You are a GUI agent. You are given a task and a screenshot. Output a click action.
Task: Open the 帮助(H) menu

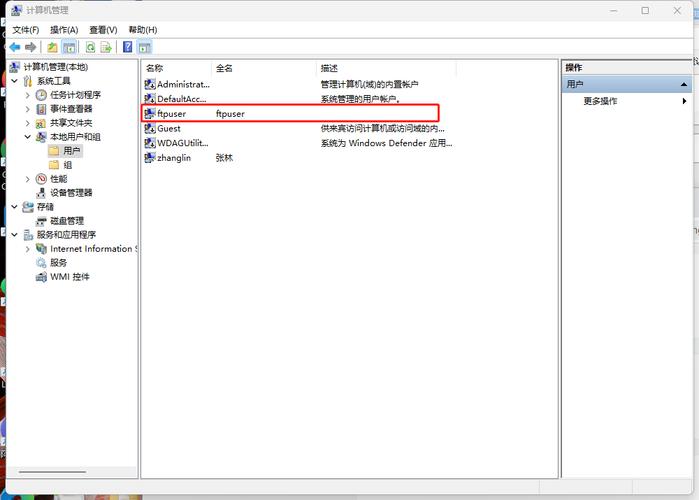click(x=143, y=30)
